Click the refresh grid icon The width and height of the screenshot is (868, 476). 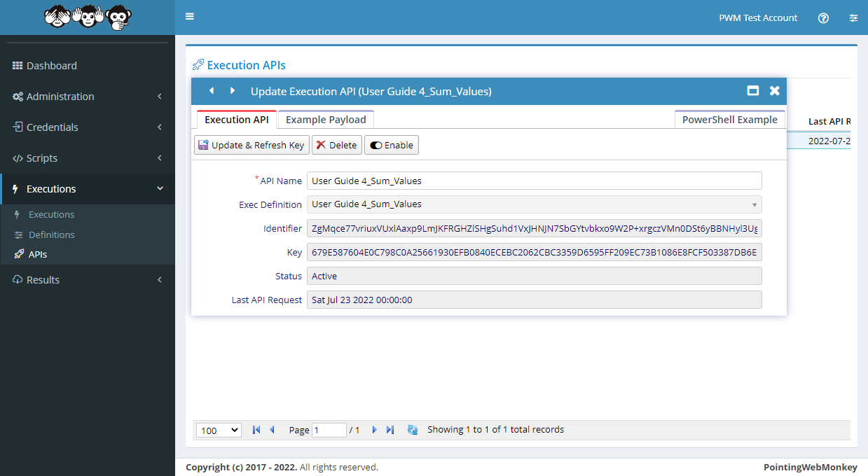click(x=413, y=430)
